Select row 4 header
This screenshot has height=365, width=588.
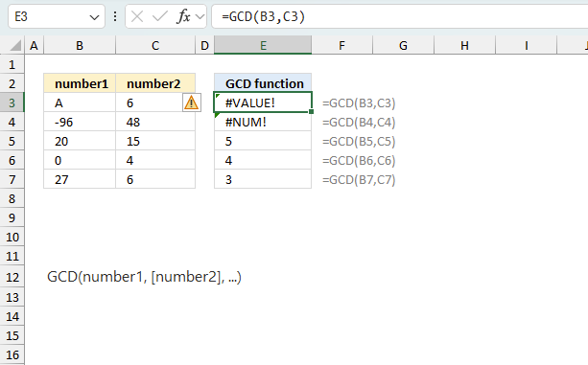(x=12, y=122)
